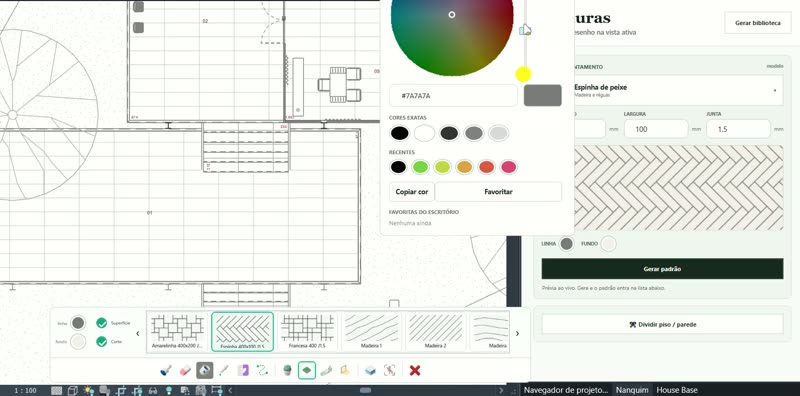This screenshot has width=800, height=396.
Task: Click the binoculars-like icon in status bar
Action: [201, 390]
